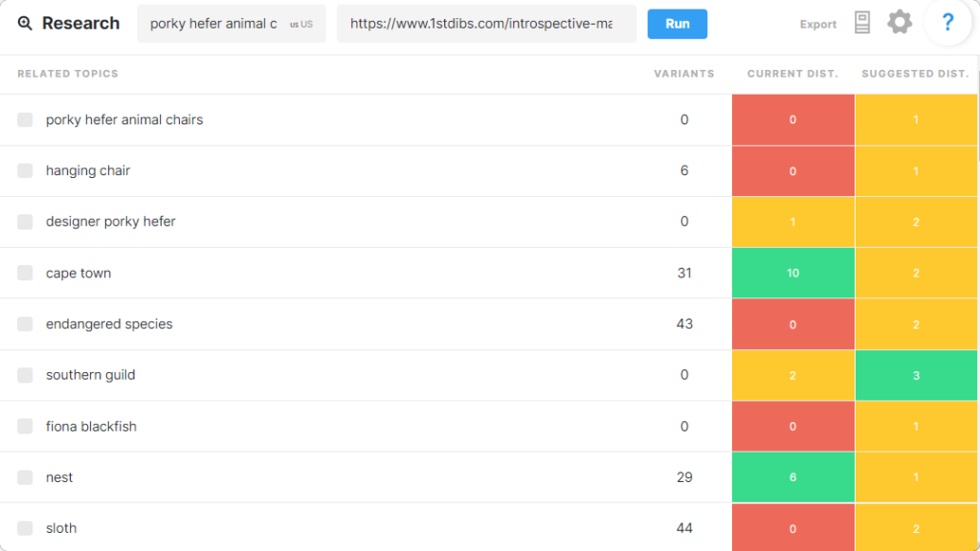Select the sloth checkbox

pyautogui.click(x=24, y=527)
